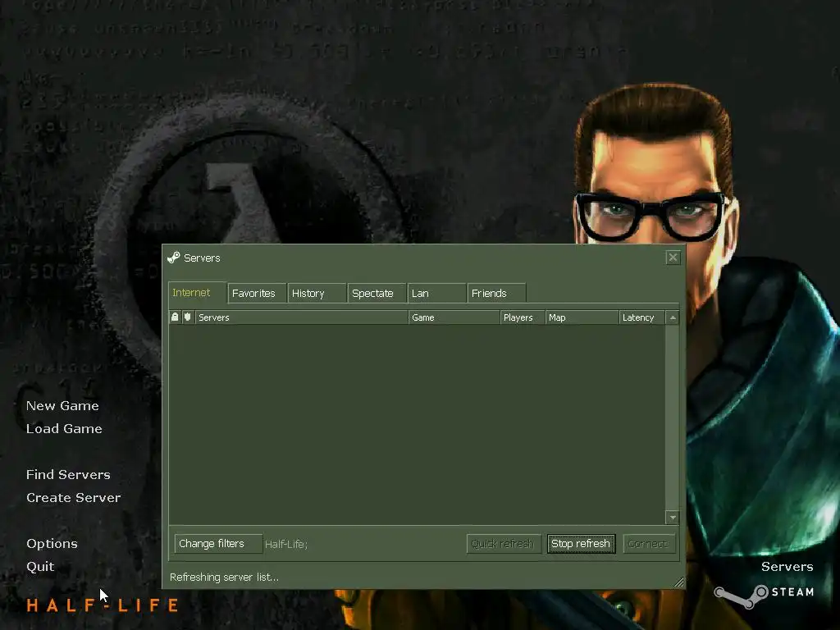Click the 'Half-Life;' filter text

pyautogui.click(x=286, y=545)
